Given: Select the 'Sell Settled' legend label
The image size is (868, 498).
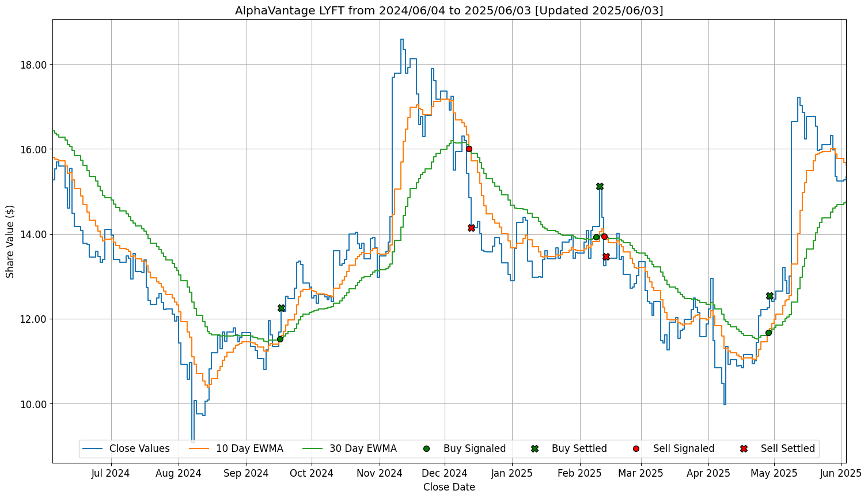Looking at the screenshot, I should [788, 448].
